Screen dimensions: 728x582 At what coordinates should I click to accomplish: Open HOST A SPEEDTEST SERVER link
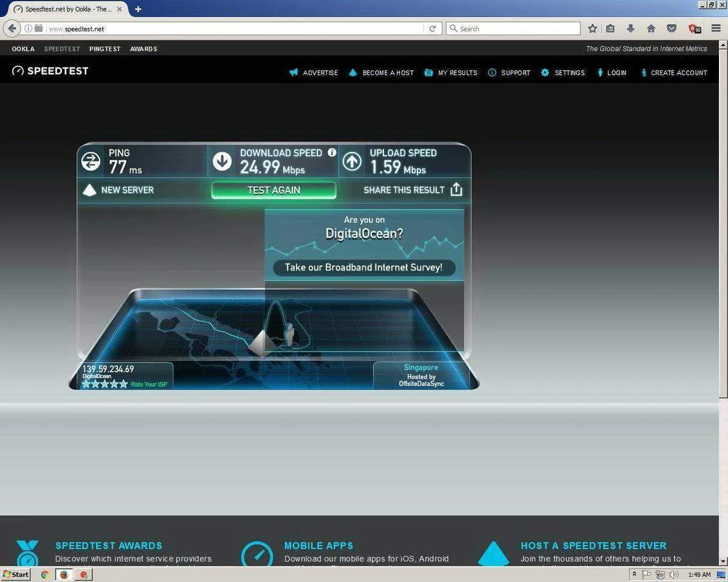coord(593,546)
